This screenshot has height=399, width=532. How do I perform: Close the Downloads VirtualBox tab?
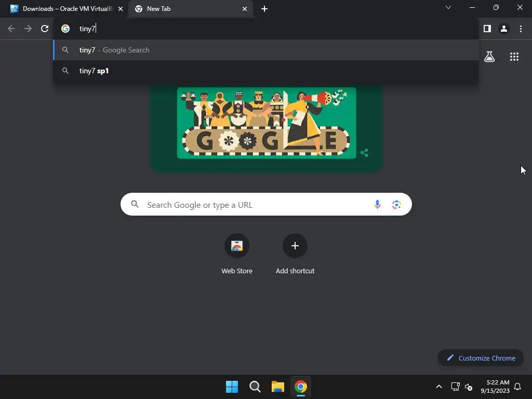121,9
